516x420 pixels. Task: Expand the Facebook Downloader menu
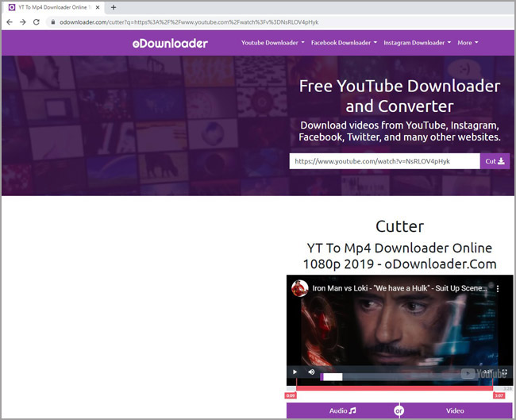coord(344,43)
